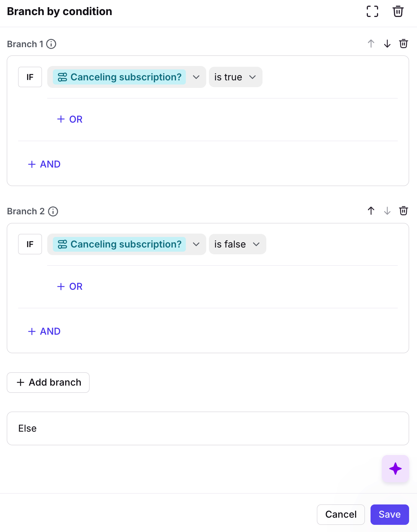The width and height of the screenshot is (417, 532).
Task: Expand the panel to fullscreen view
Action: tap(372, 11)
